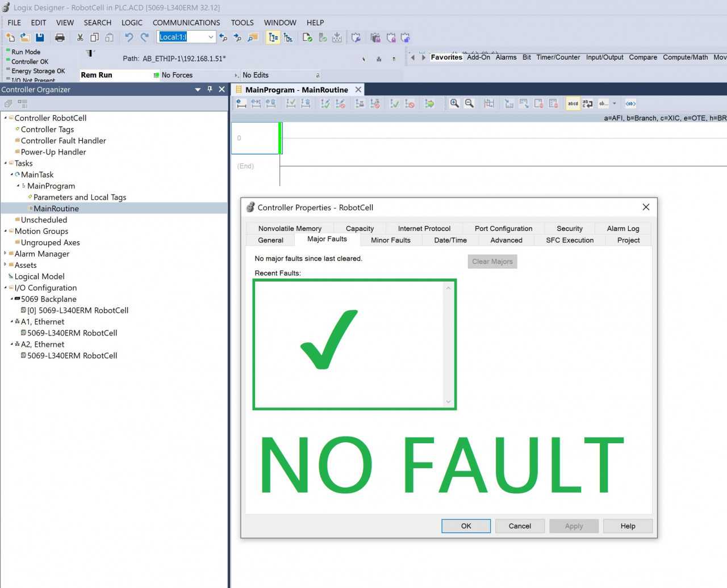Switch to the Minor Faults tab
727x588 pixels.
(x=390, y=240)
